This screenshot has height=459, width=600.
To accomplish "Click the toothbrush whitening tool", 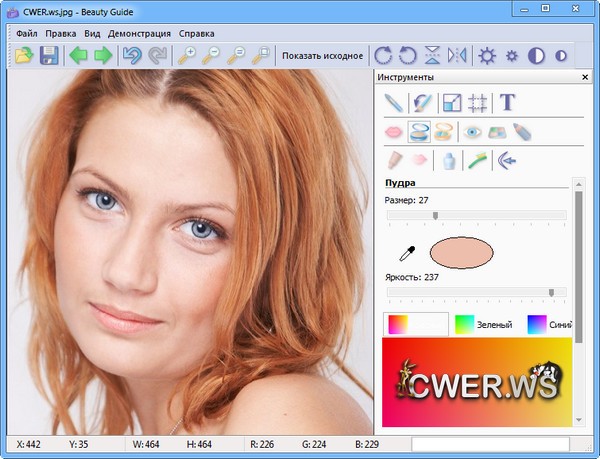I will (478, 159).
